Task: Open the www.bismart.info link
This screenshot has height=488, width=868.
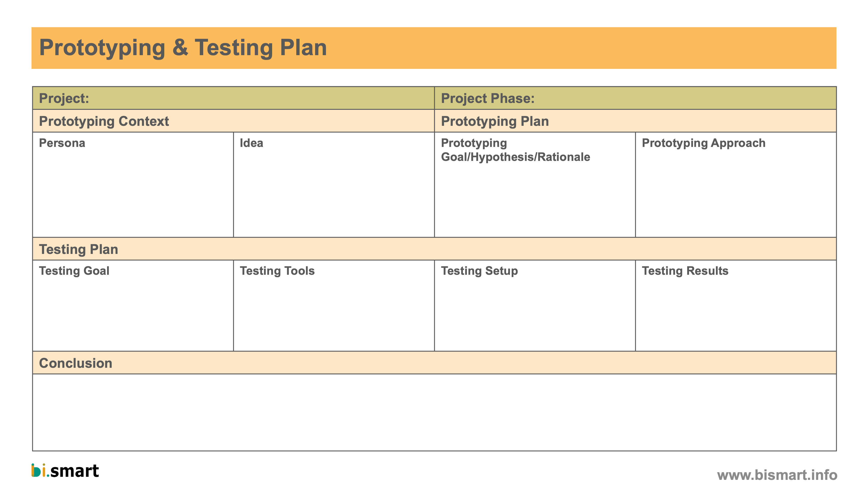Action: [x=777, y=475]
